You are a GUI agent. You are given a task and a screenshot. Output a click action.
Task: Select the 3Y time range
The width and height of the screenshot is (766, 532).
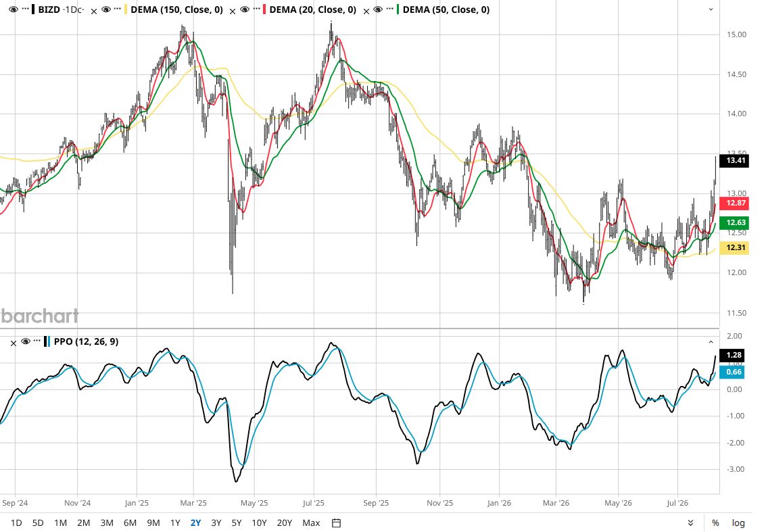[216, 523]
